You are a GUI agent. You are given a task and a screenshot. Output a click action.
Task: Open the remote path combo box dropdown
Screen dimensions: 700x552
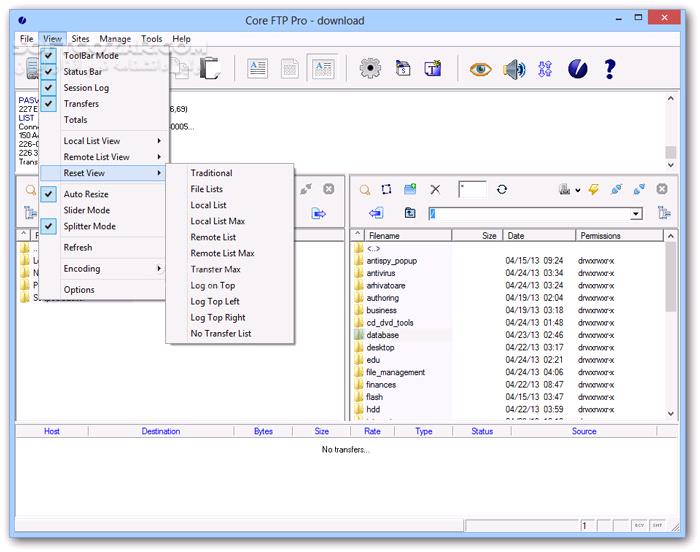pos(636,214)
